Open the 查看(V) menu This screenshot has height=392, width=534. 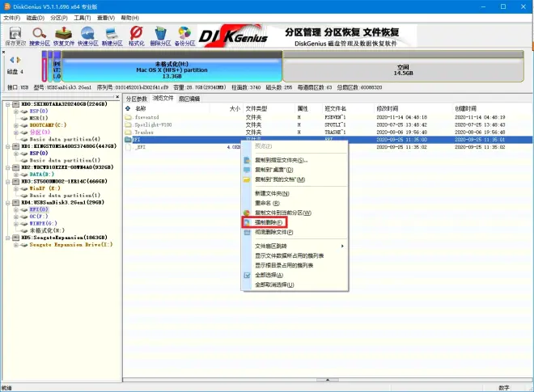coord(106,18)
